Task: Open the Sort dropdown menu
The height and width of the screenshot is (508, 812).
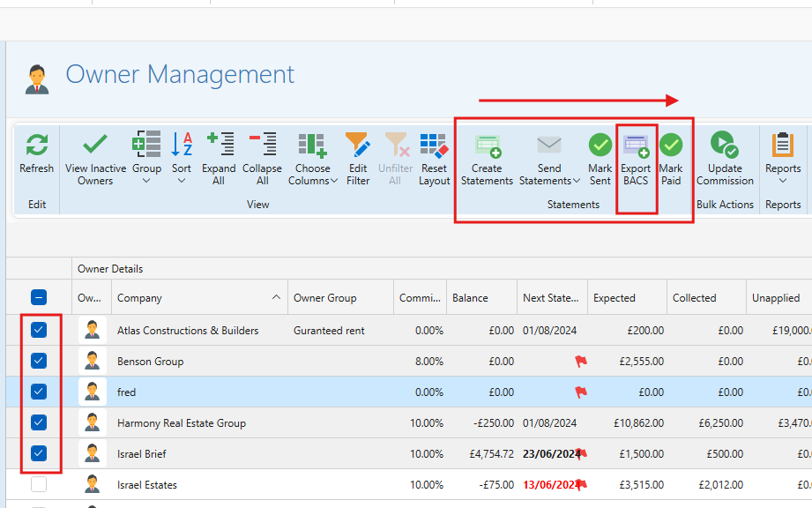Action: click(182, 181)
